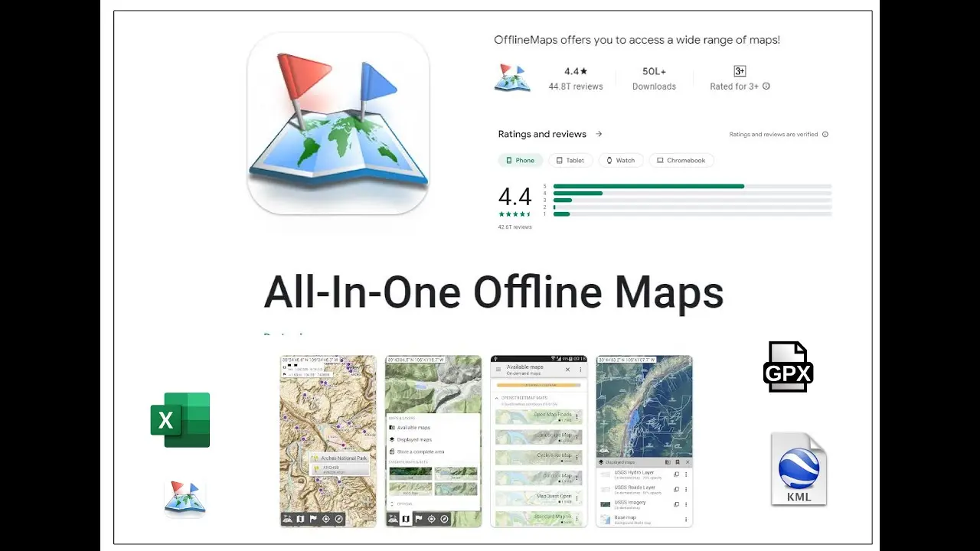The height and width of the screenshot is (551, 980).
Task: Select the small app icon beneath the Excel logo
Action: pos(185,498)
